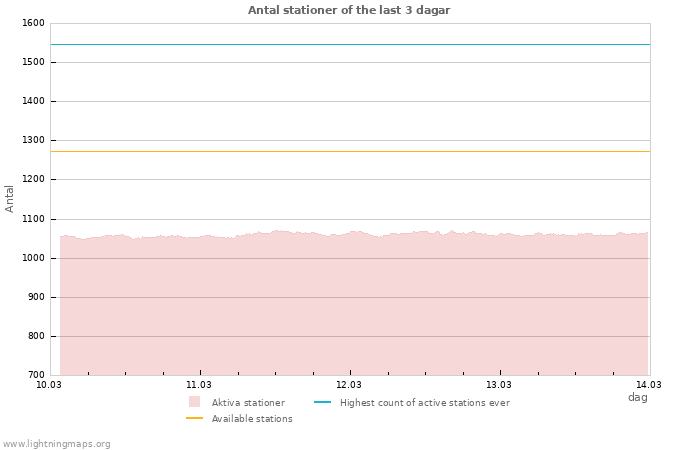Viewport: 700px width, 450px height.
Task: Click the pink Aktiva stationer legend swatch
Action: tap(194, 402)
